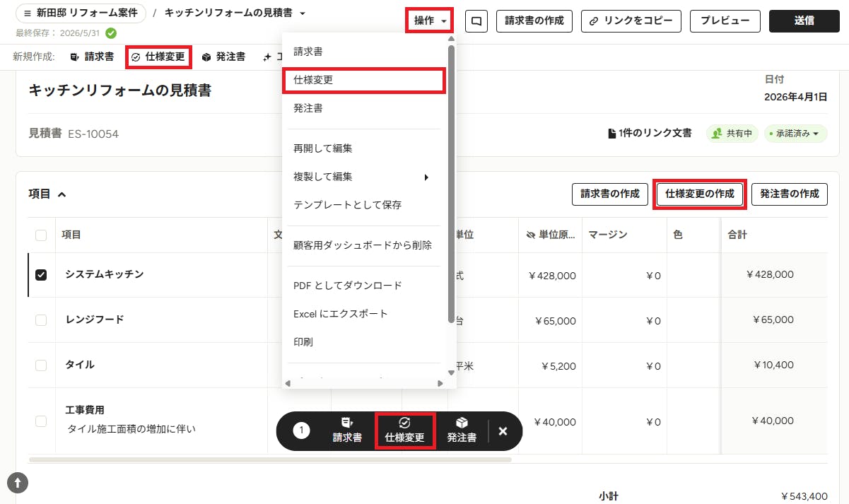Choose テンプレートとして保存 in the menu

pos(365,205)
